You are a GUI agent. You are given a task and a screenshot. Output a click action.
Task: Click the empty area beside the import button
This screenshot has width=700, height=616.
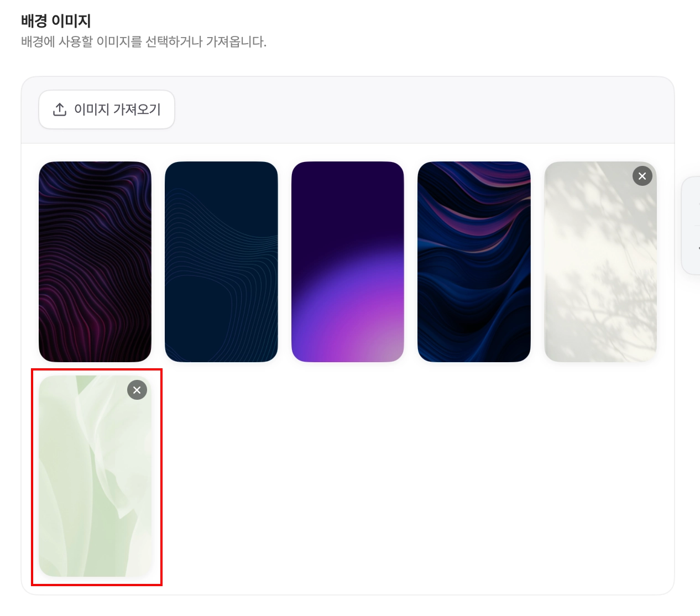pos(424,109)
